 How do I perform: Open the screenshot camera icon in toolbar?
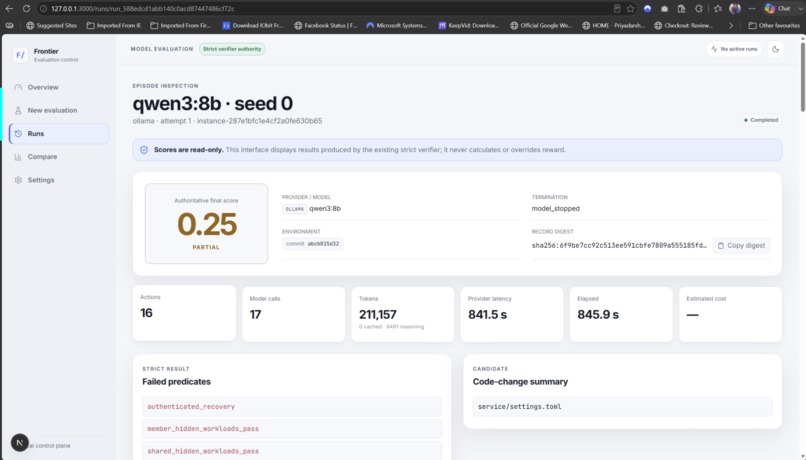[665, 9]
